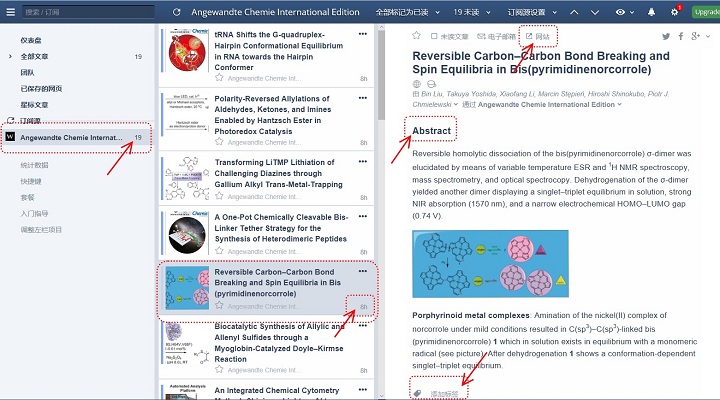Image resolution: width=720 pixels, height=400 pixels.
Task: Open the notifications bell
Action: click(651, 12)
